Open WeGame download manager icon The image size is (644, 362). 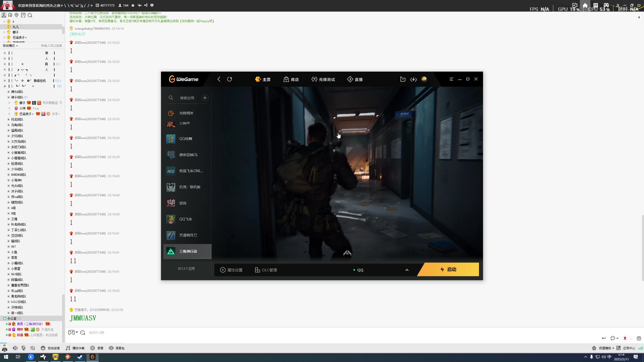coord(414,79)
